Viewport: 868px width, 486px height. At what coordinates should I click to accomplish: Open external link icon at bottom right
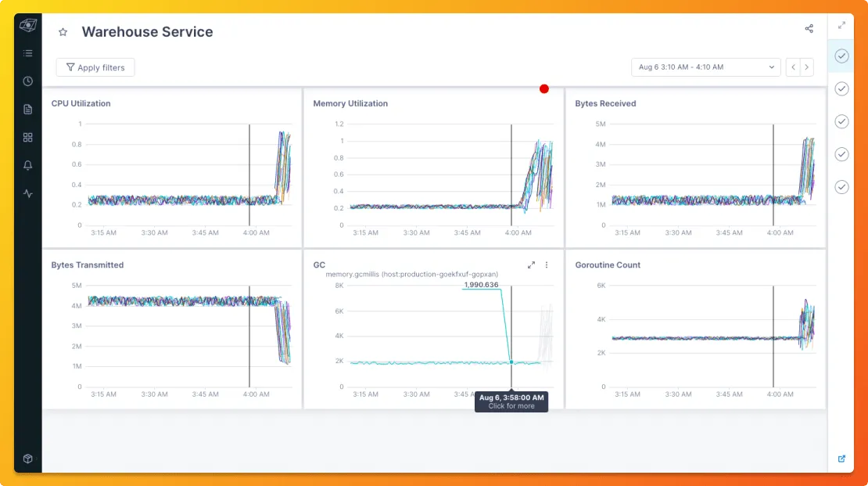click(x=841, y=459)
